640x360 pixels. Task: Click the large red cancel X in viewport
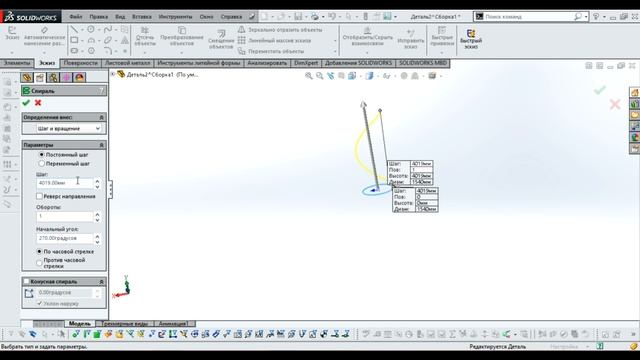[x=615, y=104]
